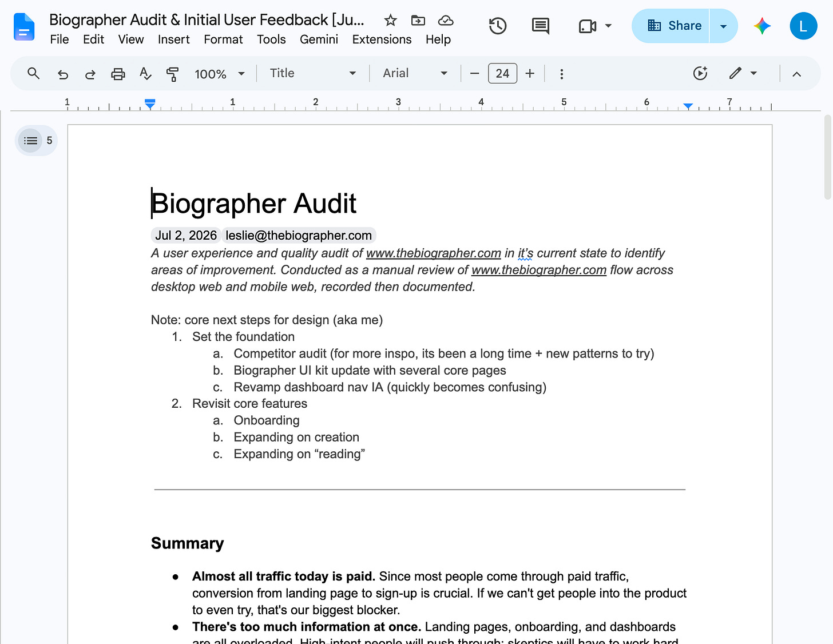Open Gemini sparkle assistant
833x644 pixels.
point(762,26)
